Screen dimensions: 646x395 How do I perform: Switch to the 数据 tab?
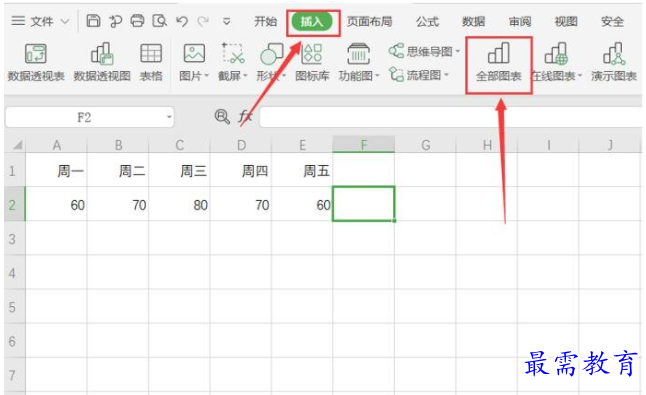[473, 21]
